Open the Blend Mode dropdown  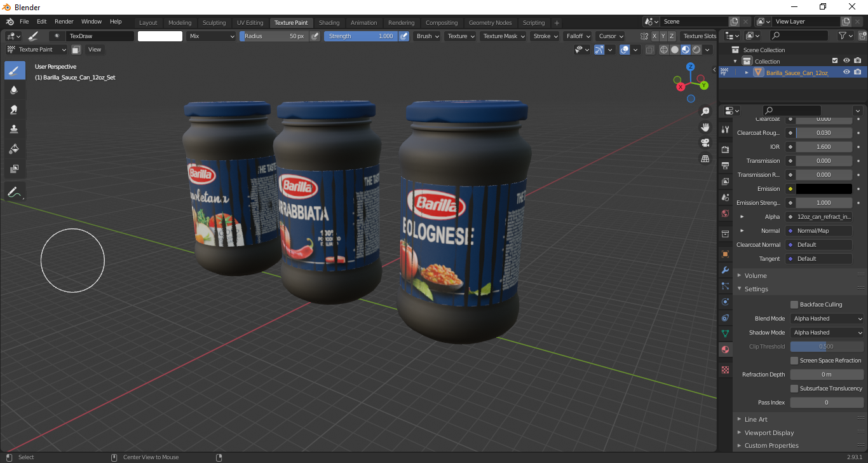point(827,319)
